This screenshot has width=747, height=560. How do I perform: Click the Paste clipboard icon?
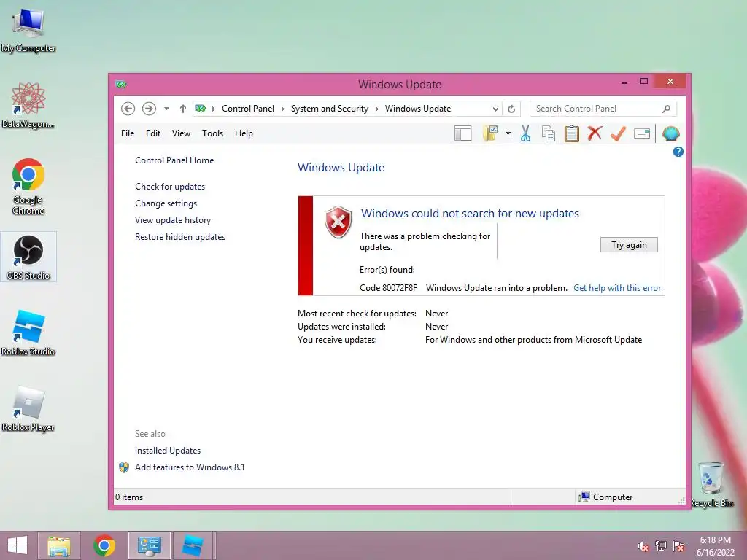click(x=572, y=134)
